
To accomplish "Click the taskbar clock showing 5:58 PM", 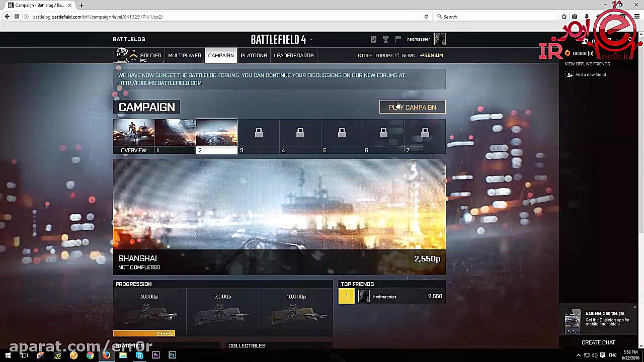I will (630, 355).
